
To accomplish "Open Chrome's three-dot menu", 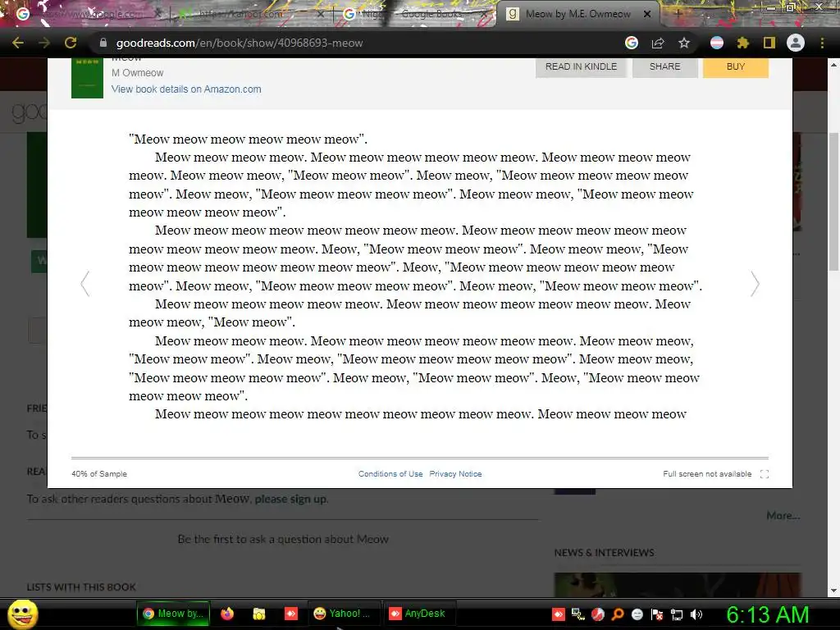I will pos(822,43).
